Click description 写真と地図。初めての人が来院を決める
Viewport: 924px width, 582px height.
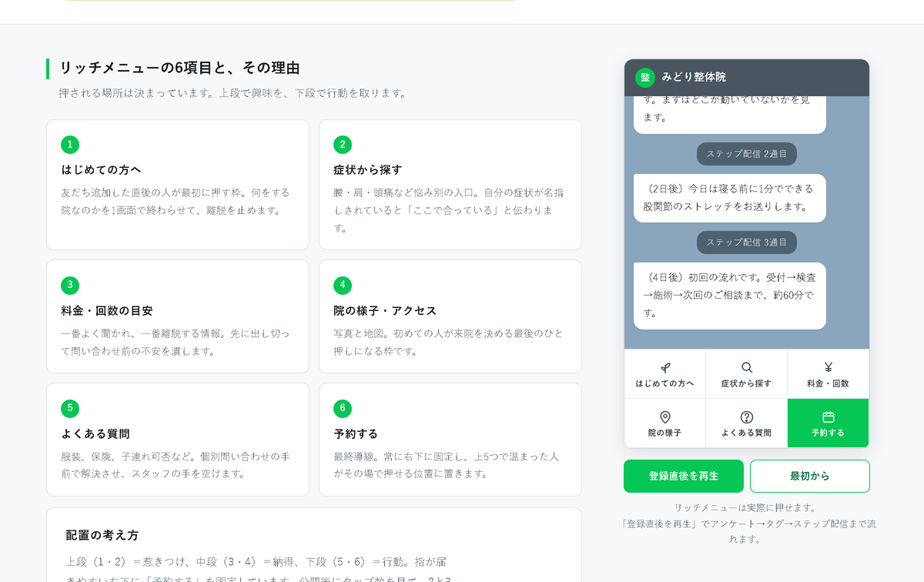tap(448, 342)
